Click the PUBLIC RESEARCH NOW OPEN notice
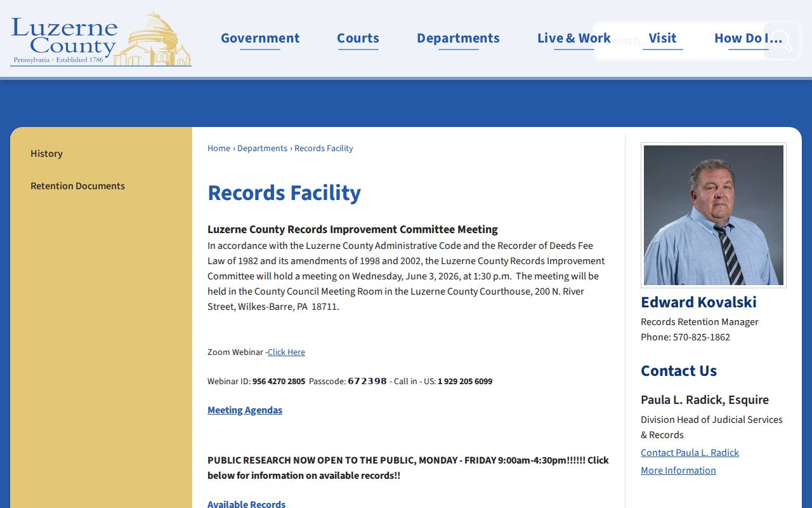The width and height of the screenshot is (812, 508). (408, 468)
